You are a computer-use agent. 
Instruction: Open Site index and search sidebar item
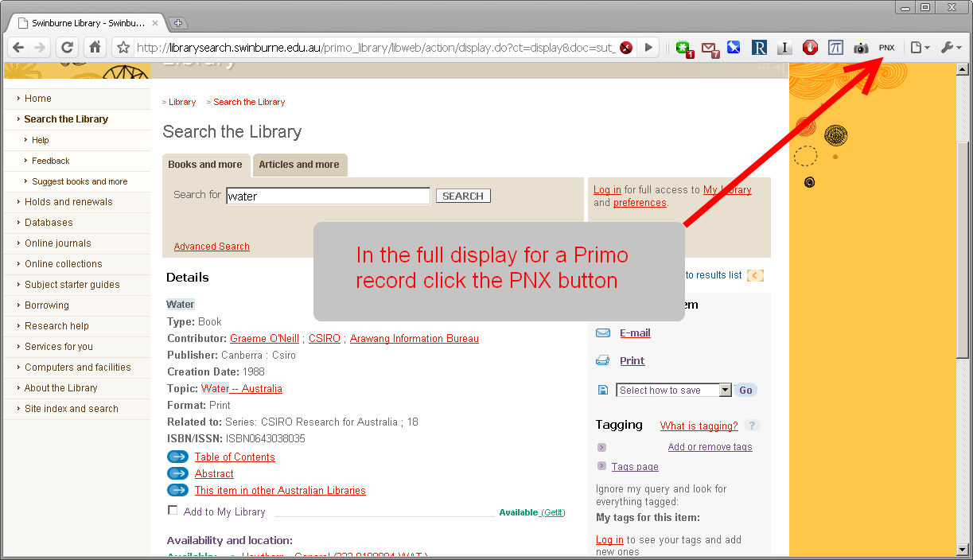(72, 409)
